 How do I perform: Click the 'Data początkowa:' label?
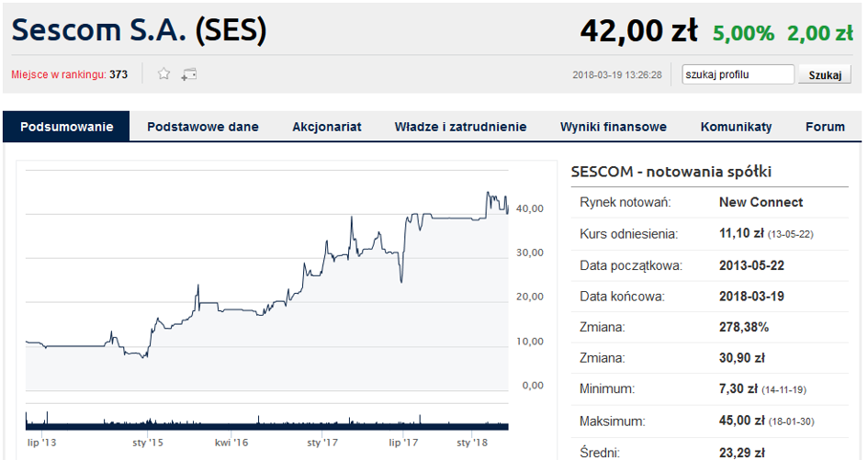[630, 265]
